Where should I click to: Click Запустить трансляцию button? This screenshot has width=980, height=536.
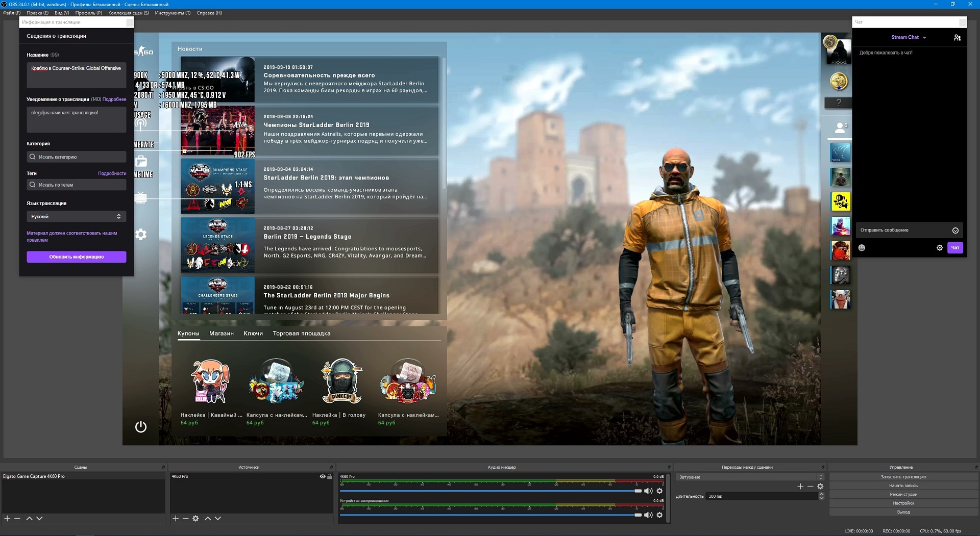tap(903, 477)
